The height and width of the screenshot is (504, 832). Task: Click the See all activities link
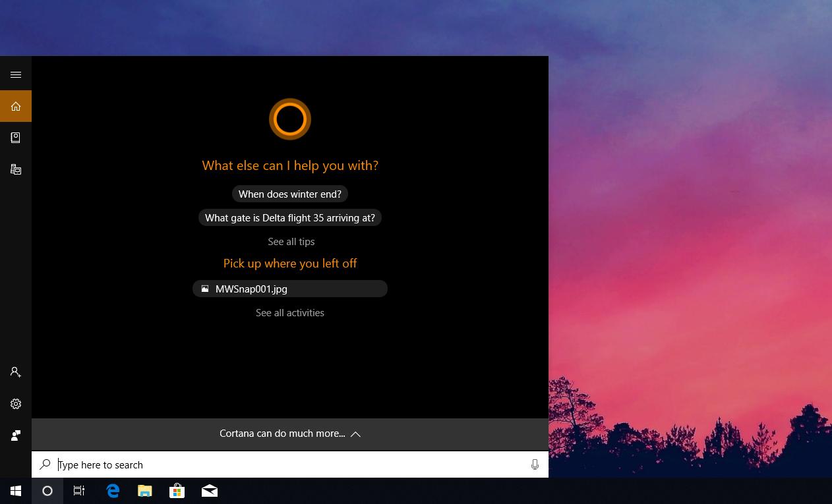290,313
